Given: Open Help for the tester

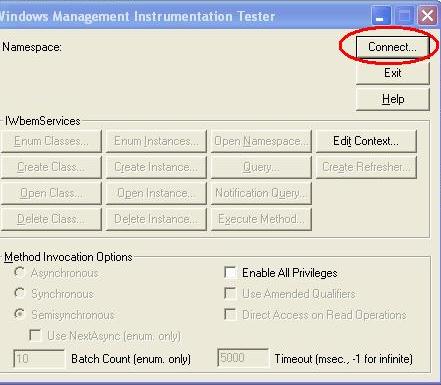Looking at the screenshot, I should point(392,99).
